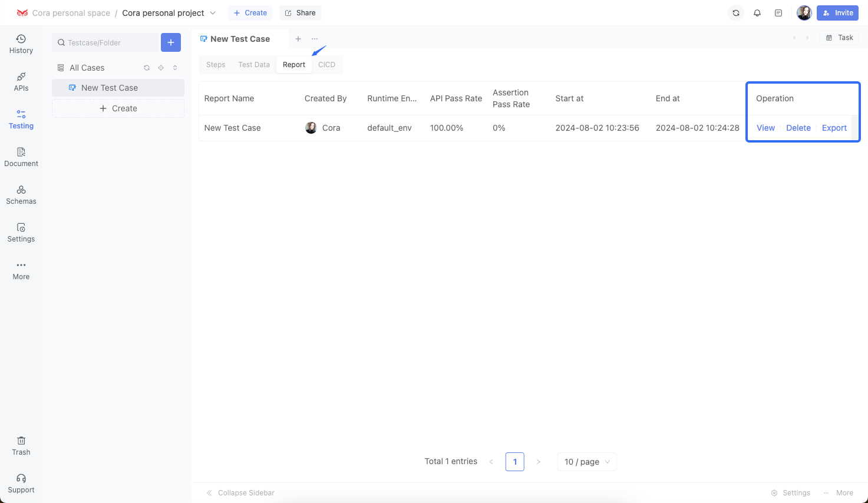Collapse the sidebar
Viewport: 868px width, 503px height.
click(240, 493)
